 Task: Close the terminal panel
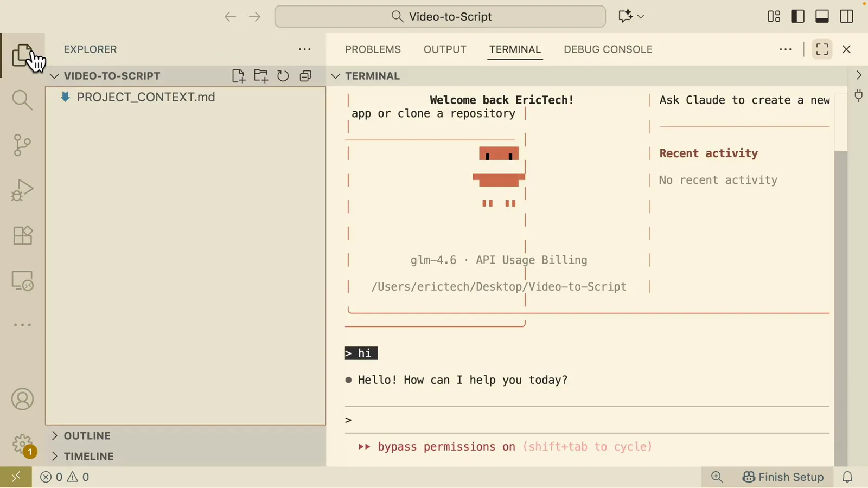(x=847, y=49)
